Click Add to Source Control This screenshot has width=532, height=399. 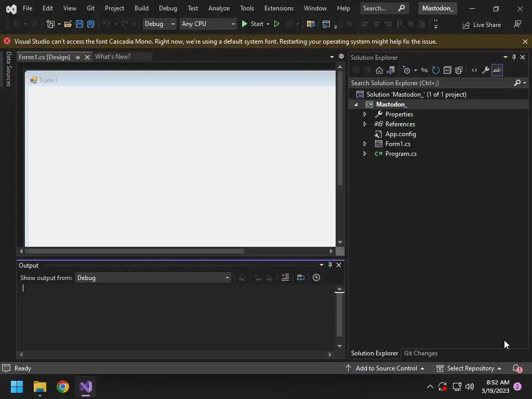coord(385,368)
